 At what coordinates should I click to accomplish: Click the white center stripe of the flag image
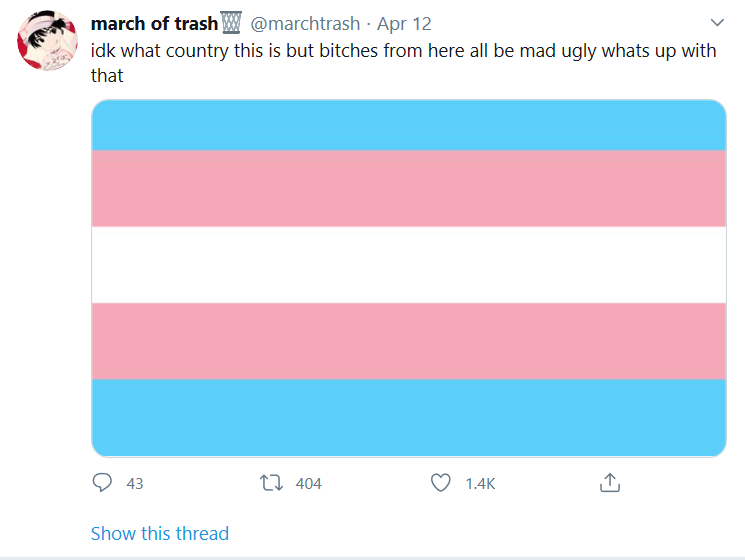(408, 265)
